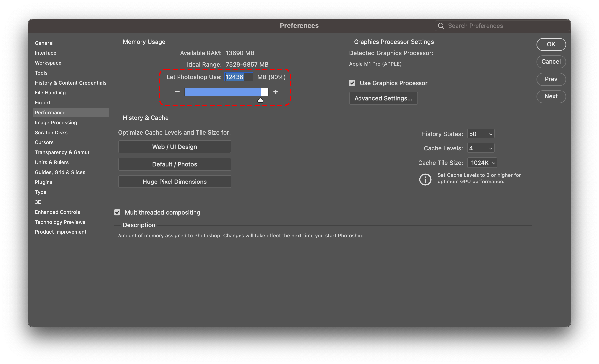
Task: Click the search magnifier icon
Action: 441,26
